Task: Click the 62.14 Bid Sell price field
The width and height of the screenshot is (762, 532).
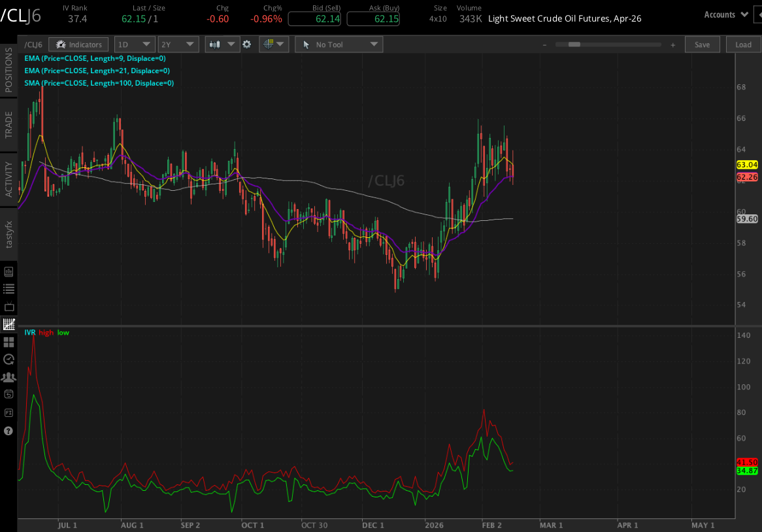Action: click(314, 19)
